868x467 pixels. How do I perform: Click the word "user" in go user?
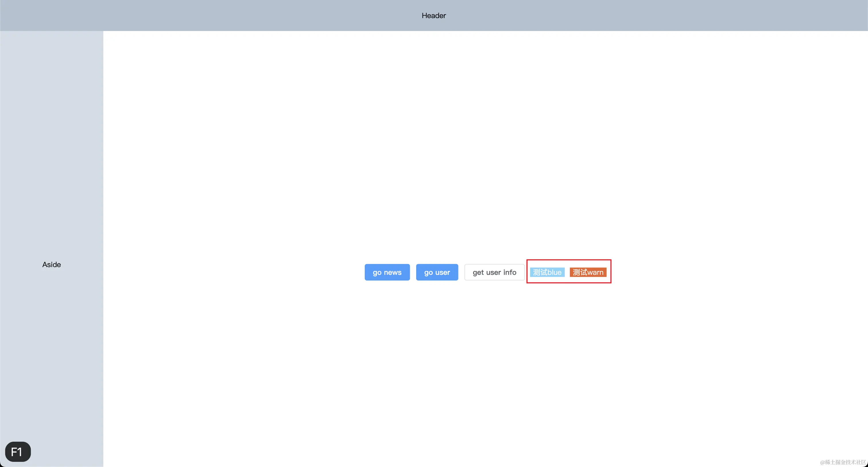click(x=442, y=272)
